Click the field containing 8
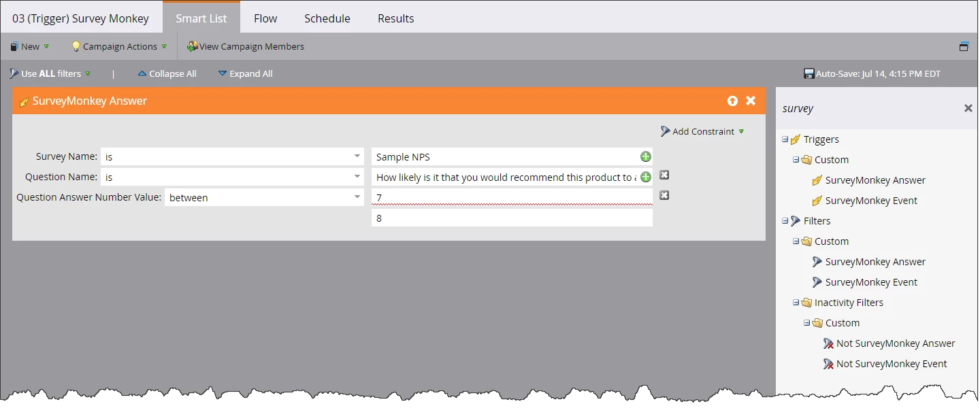 click(x=512, y=218)
